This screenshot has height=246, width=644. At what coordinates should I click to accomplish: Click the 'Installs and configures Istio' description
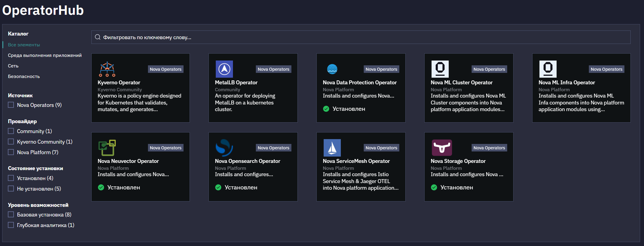tap(361, 181)
